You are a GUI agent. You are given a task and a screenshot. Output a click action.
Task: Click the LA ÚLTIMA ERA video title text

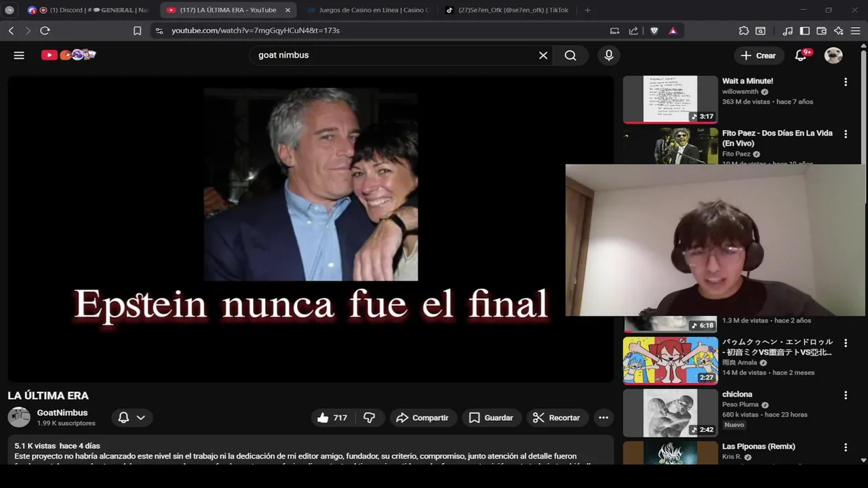tap(48, 396)
